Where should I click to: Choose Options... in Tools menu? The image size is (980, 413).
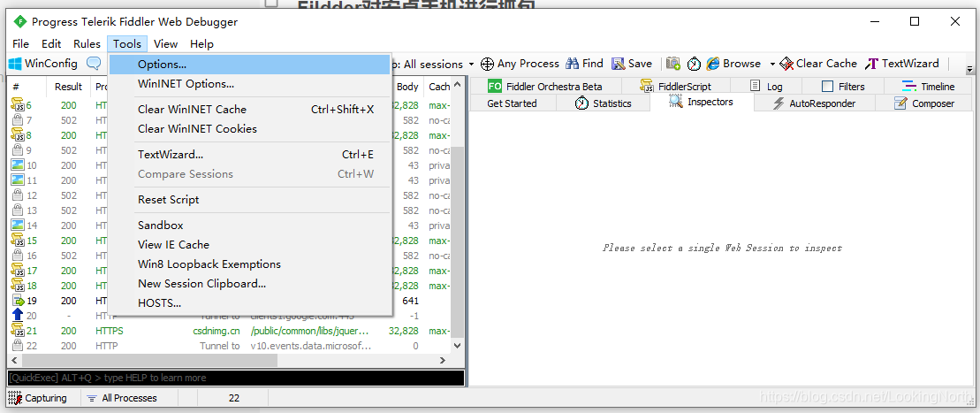coord(250,65)
